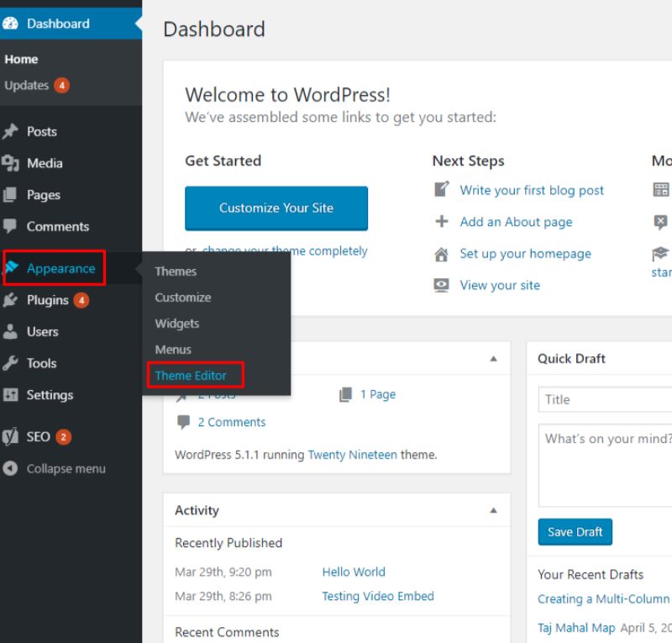Click the Posts pushpin icon in sidebar
This screenshot has width=672, height=643.
(10, 132)
